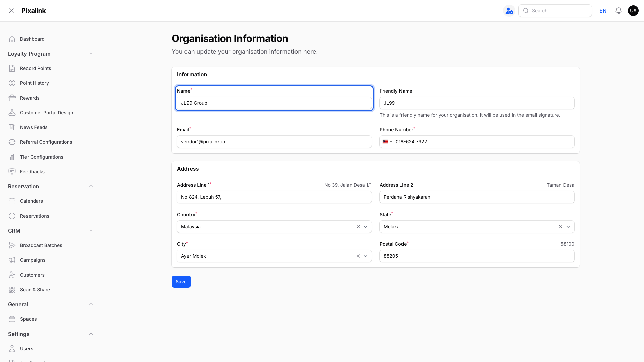Open the Country dropdown arrow

[366, 227]
